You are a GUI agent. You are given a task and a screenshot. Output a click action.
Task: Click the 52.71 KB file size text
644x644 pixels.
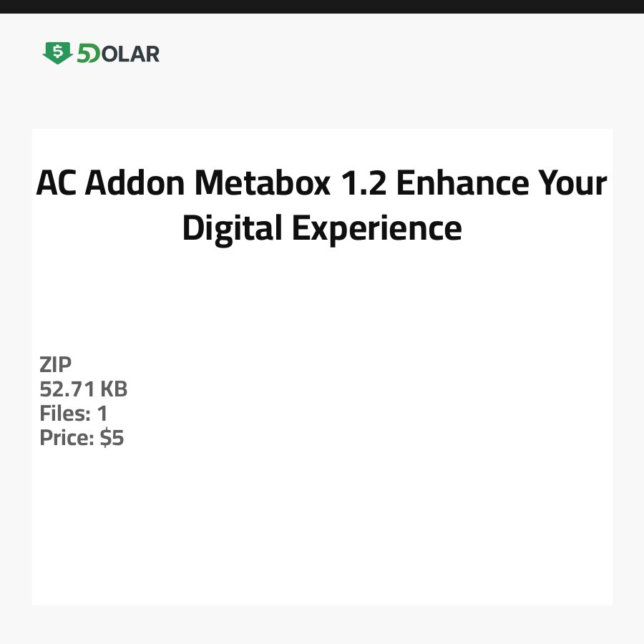click(x=84, y=389)
